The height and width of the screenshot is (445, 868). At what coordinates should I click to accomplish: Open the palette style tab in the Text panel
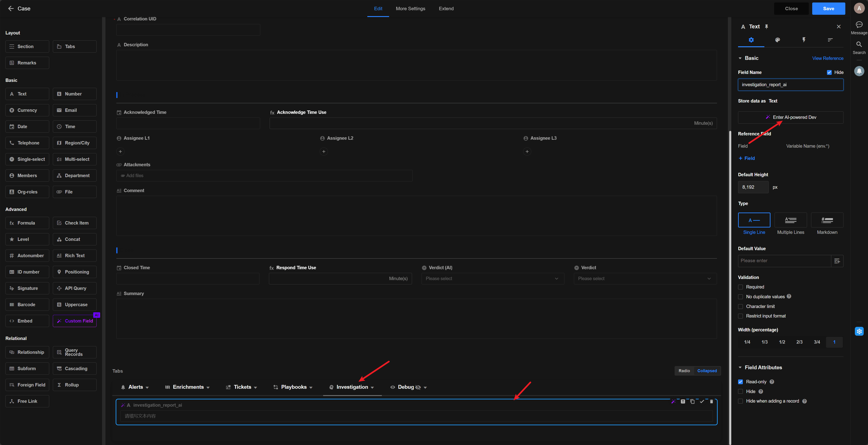click(x=777, y=40)
